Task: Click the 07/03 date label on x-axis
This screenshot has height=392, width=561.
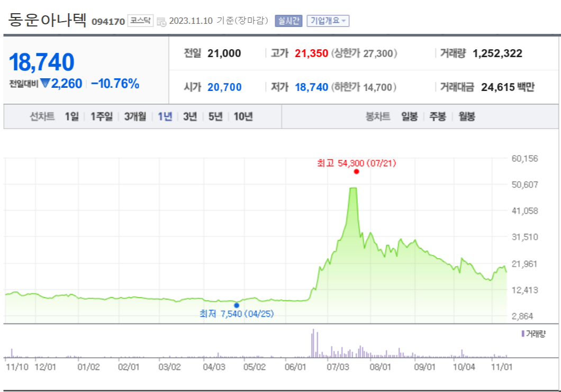Action: pos(337,367)
